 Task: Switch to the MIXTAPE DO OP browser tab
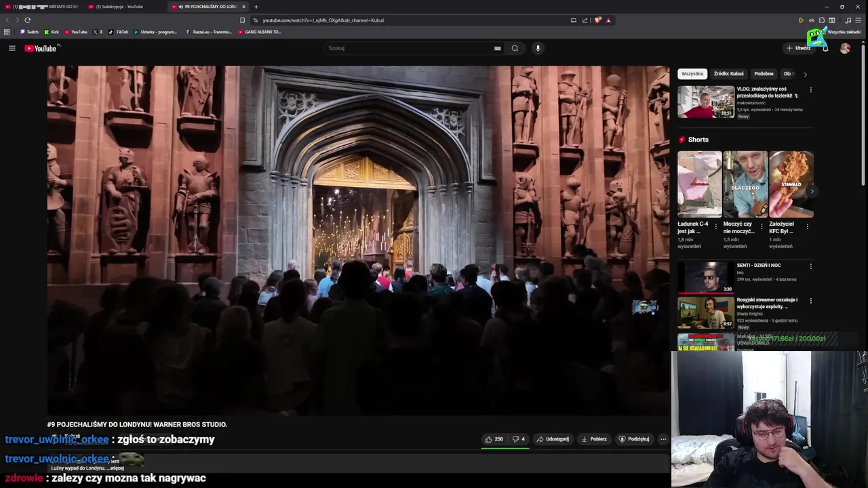44,7
